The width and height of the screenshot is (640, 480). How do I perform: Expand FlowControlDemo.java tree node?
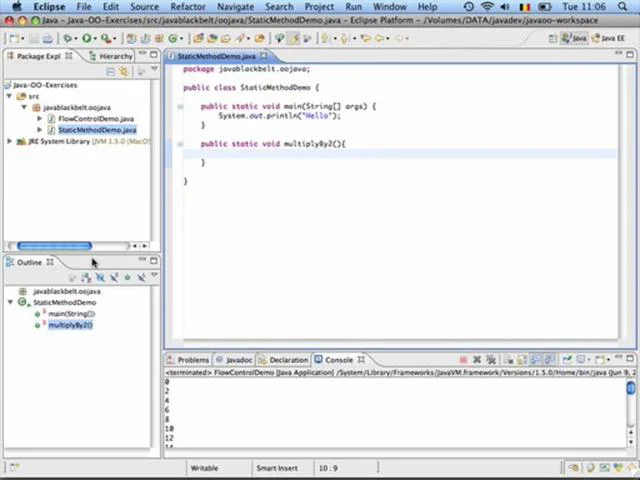[40, 119]
